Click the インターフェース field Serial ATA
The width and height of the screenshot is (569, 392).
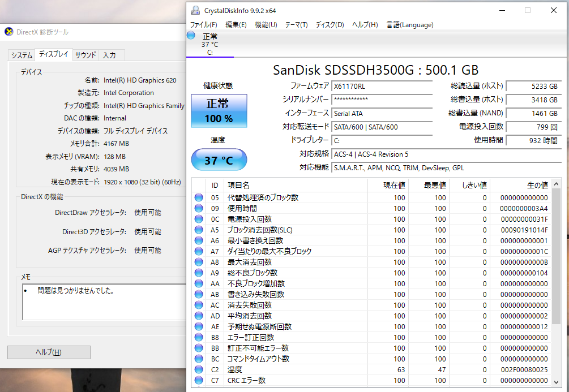(x=382, y=114)
